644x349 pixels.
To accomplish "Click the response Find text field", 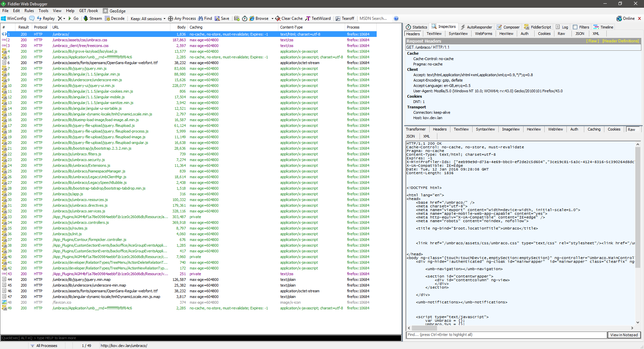I will pyautogui.click(x=506, y=335).
